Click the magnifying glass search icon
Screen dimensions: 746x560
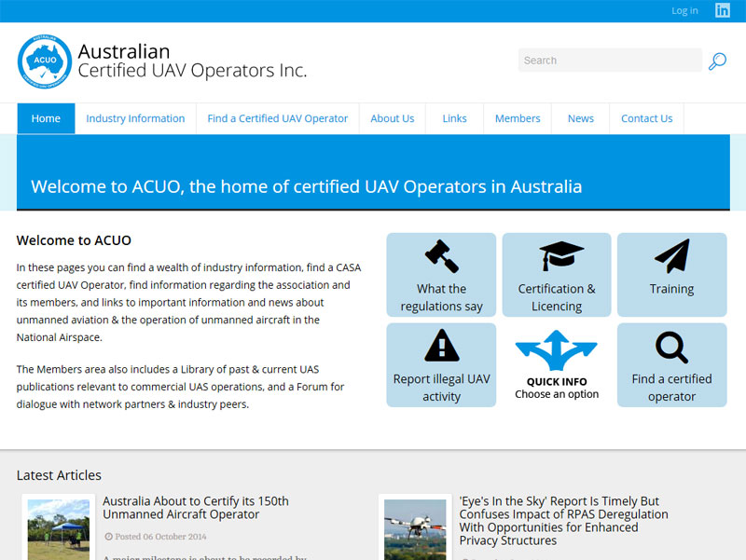click(x=717, y=61)
